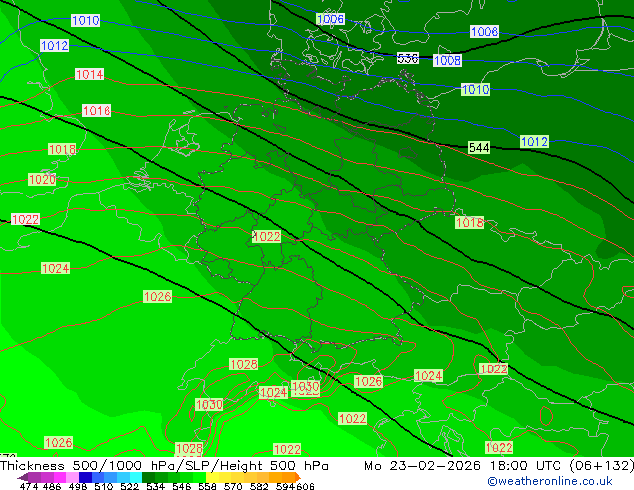Click legend scale value '510'
The height and width of the screenshot is (490, 634).
click(x=104, y=486)
